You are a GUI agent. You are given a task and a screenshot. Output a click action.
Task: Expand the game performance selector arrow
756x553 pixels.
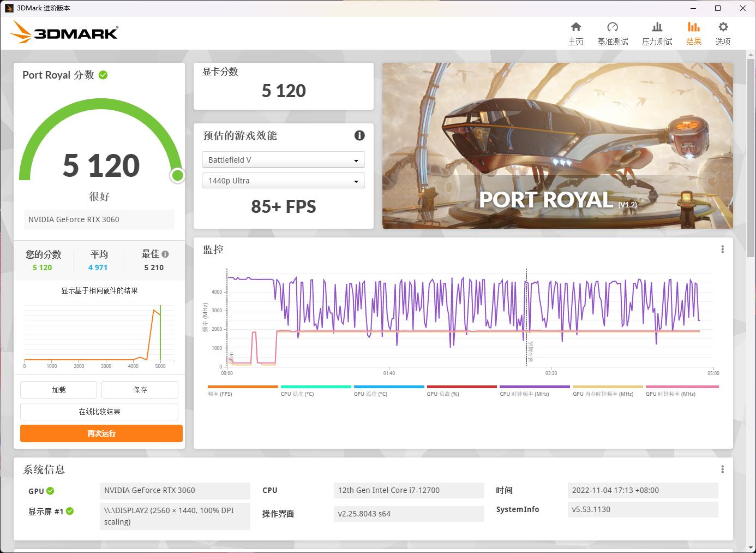tap(357, 159)
